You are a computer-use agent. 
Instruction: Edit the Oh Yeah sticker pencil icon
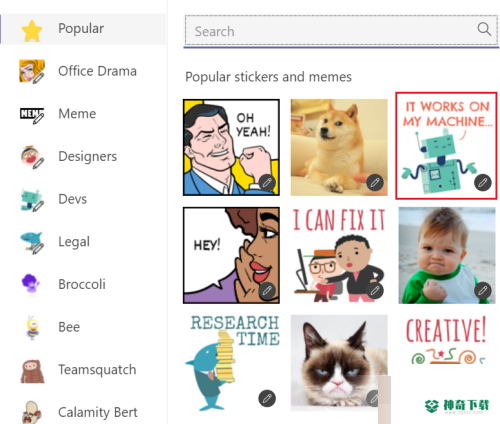click(x=267, y=183)
